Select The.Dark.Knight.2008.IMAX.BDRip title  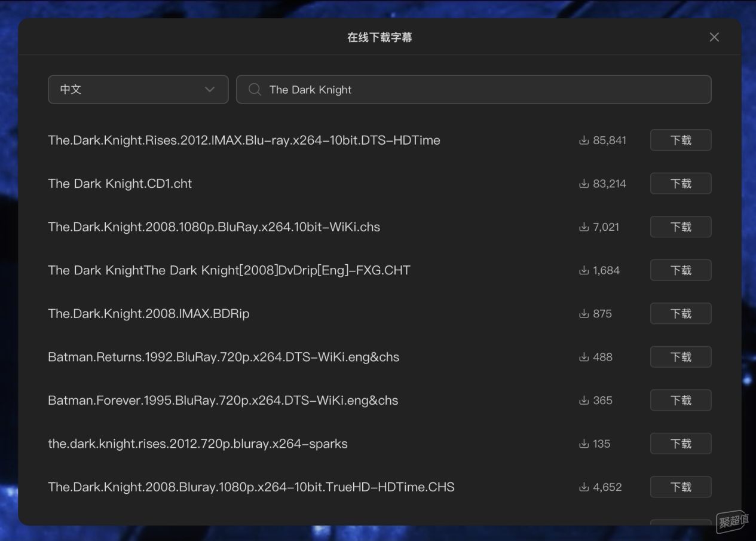tap(149, 314)
